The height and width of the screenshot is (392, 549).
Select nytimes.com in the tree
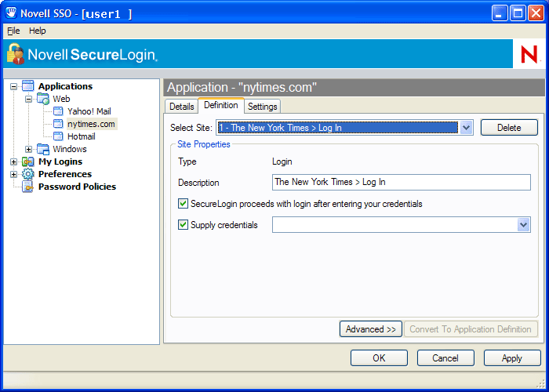[x=92, y=124]
